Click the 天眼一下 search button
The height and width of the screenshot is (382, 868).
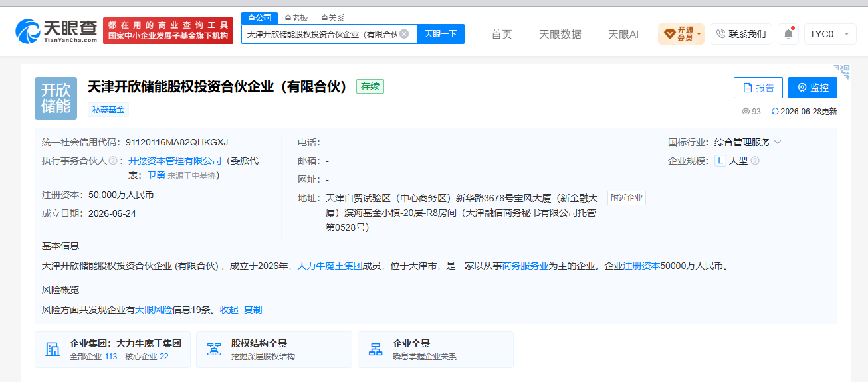[441, 34]
